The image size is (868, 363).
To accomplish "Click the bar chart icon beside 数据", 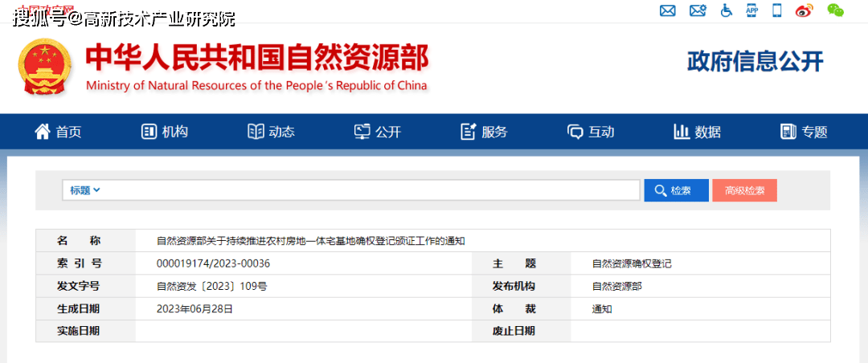I will tap(681, 132).
